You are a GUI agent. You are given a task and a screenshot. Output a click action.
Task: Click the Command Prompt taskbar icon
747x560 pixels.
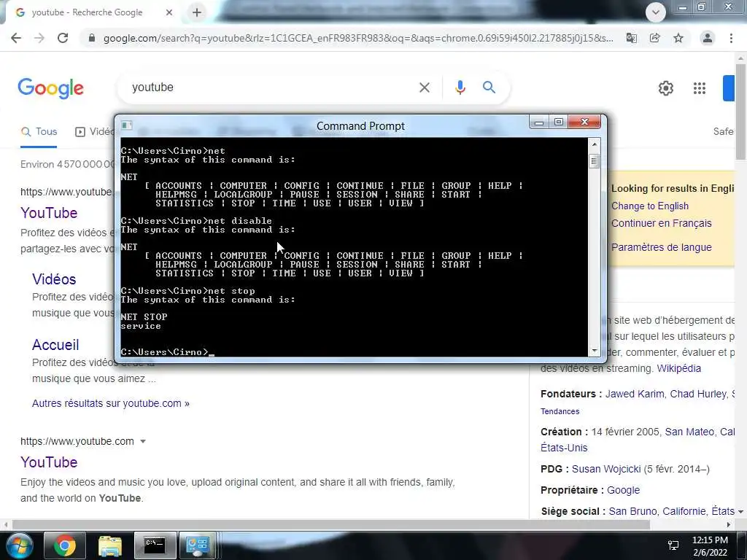click(155, 545)
